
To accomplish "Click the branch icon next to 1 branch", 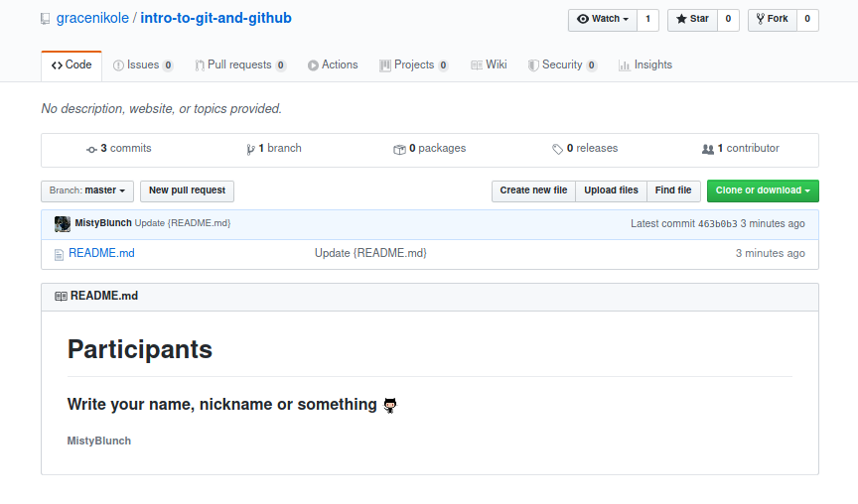I will point(250,149).
